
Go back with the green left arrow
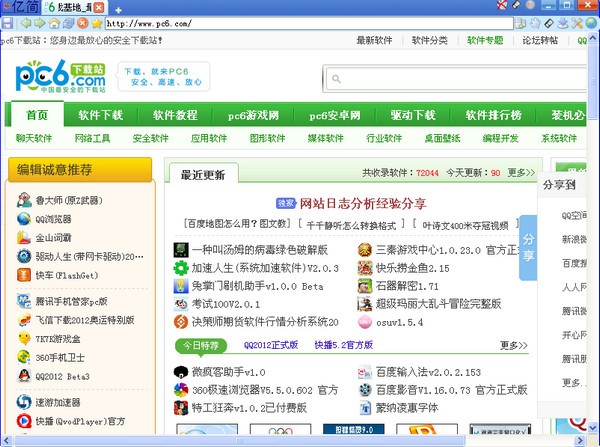26,23
